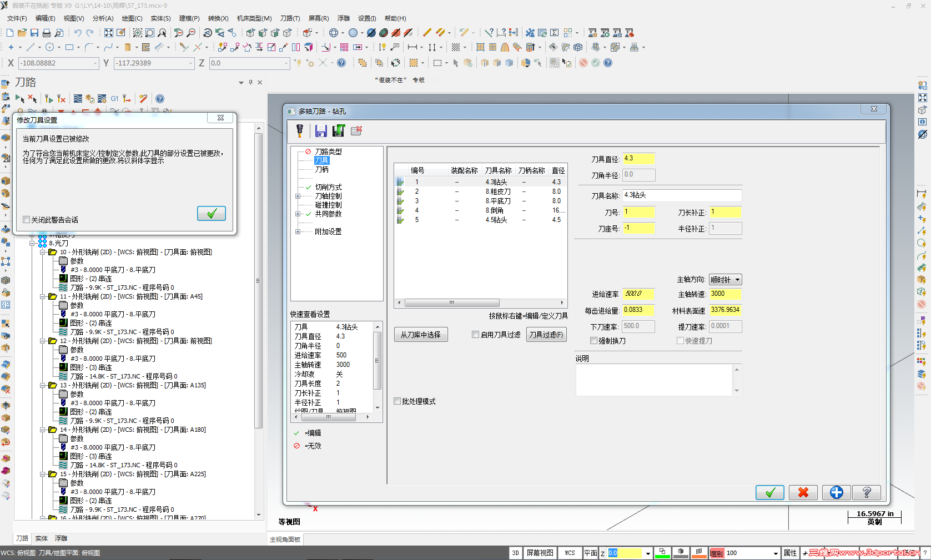Click the 进给速率 input field

pyautogui.click(x=638, y=294)
